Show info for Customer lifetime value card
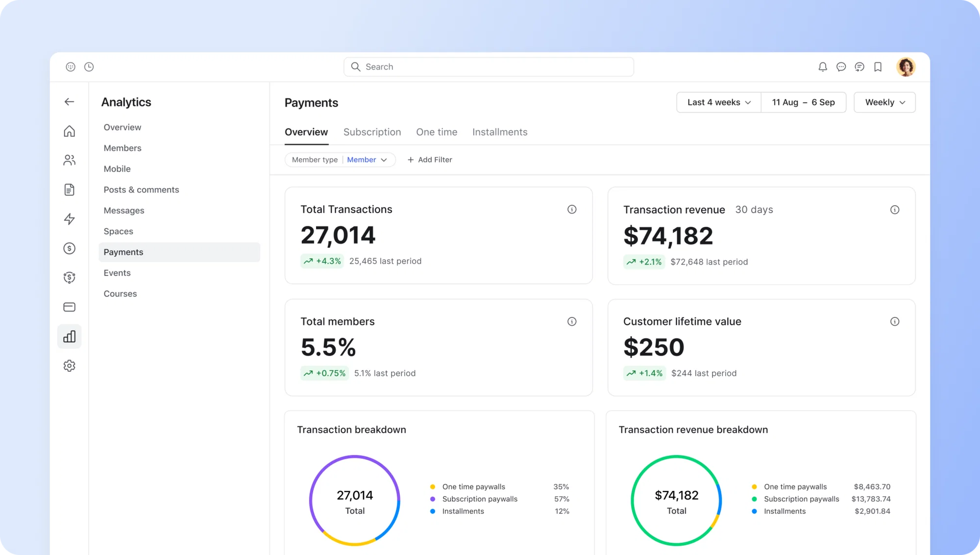This screenshot has width=980, height=555. [895, 321]
